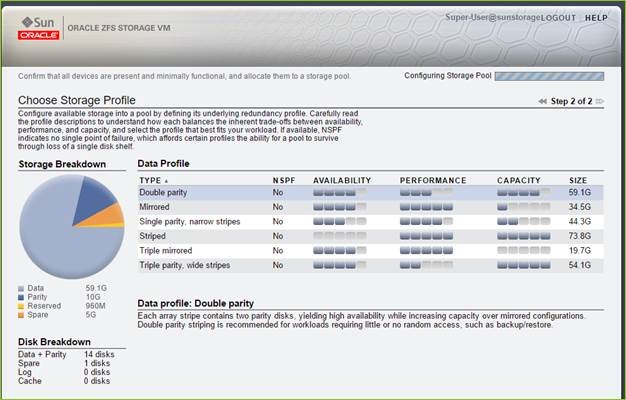626x400 pixels.
Task: Click the Step 2 of 2 label
Action: 571,101
